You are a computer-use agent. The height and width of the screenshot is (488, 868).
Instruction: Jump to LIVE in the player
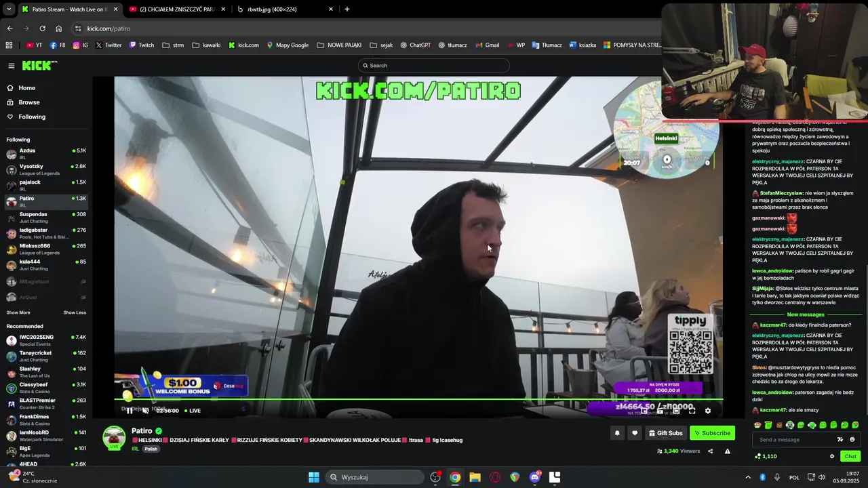click(192, 411)
